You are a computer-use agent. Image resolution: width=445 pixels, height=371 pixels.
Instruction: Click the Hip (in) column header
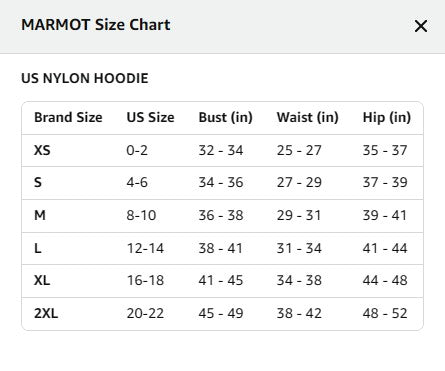[387, 118]
